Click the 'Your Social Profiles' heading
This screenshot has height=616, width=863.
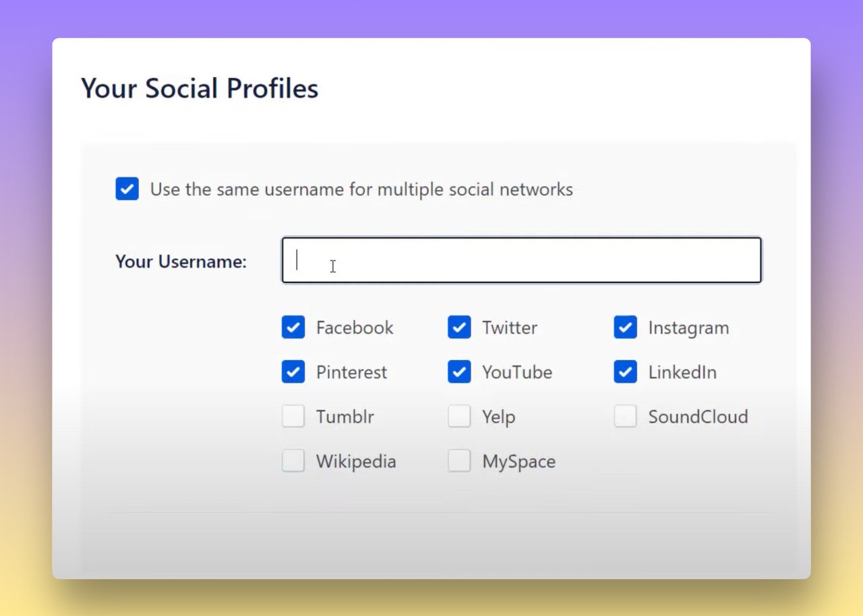(200, 88)
